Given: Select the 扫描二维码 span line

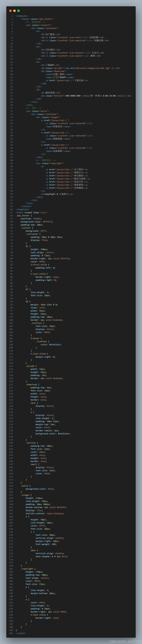Looking at the screenshot, I should [x=59, y=74].
